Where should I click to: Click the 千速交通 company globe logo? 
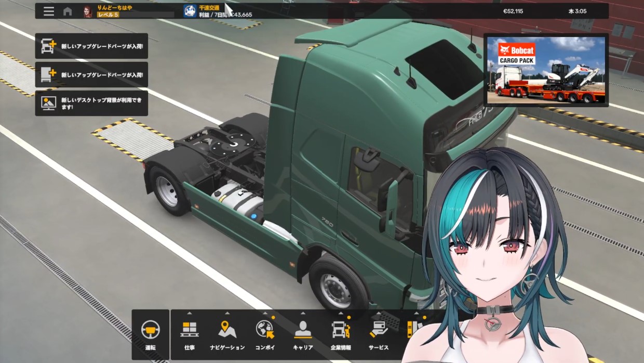[190, 11]
